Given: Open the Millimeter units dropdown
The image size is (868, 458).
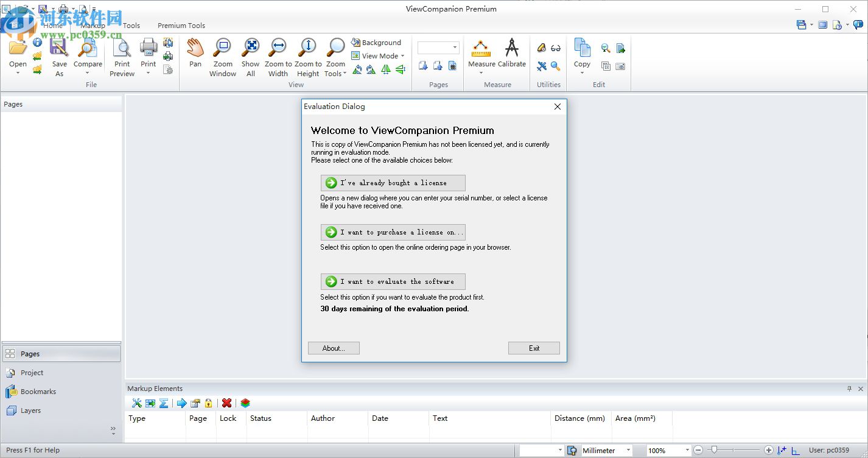Looking at the screenshot, I should click(x=628, y=451).
